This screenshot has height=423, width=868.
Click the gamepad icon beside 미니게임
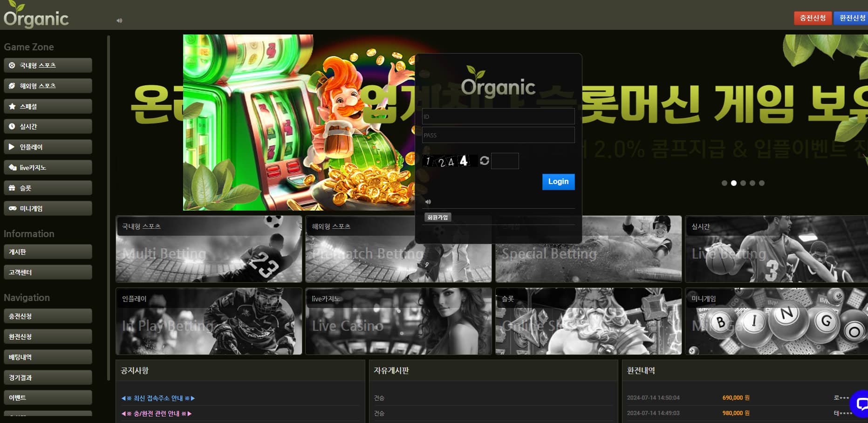coord(13,208)
